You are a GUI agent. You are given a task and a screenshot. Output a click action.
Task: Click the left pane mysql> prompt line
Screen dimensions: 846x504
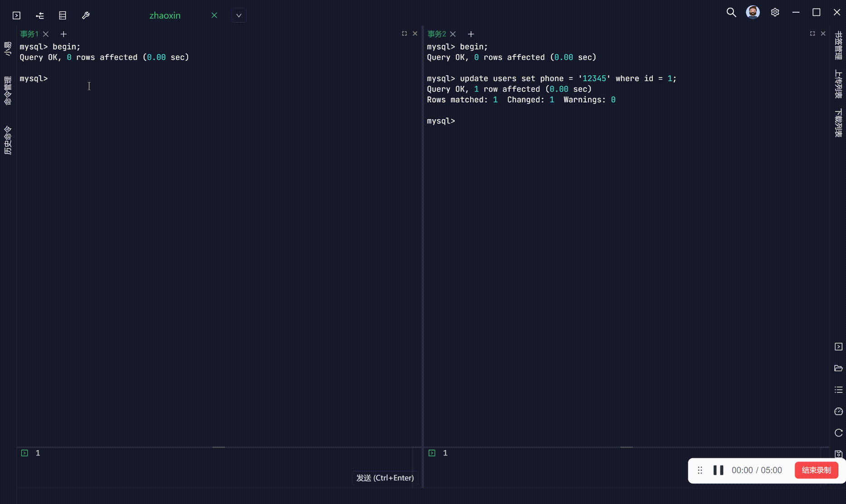[34, 78]
